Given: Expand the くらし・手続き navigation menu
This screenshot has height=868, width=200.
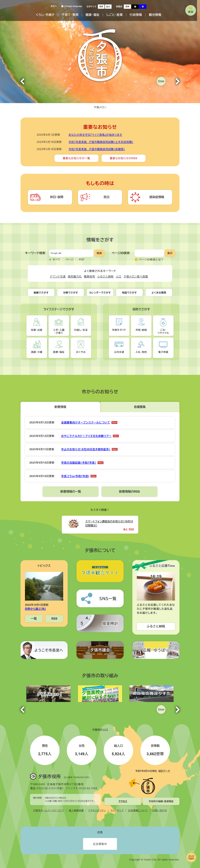Looking at the screenshot, I should [45, 15].
